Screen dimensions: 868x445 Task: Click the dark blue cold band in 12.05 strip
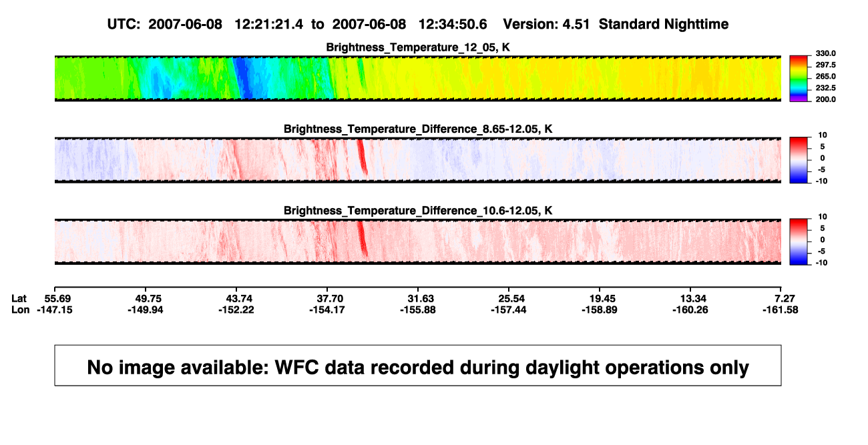(x=244, y=78)
